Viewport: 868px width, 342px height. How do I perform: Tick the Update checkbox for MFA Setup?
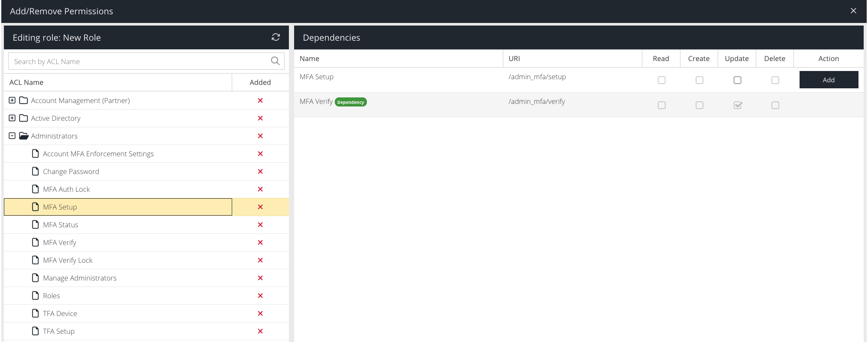click(737, 80)
